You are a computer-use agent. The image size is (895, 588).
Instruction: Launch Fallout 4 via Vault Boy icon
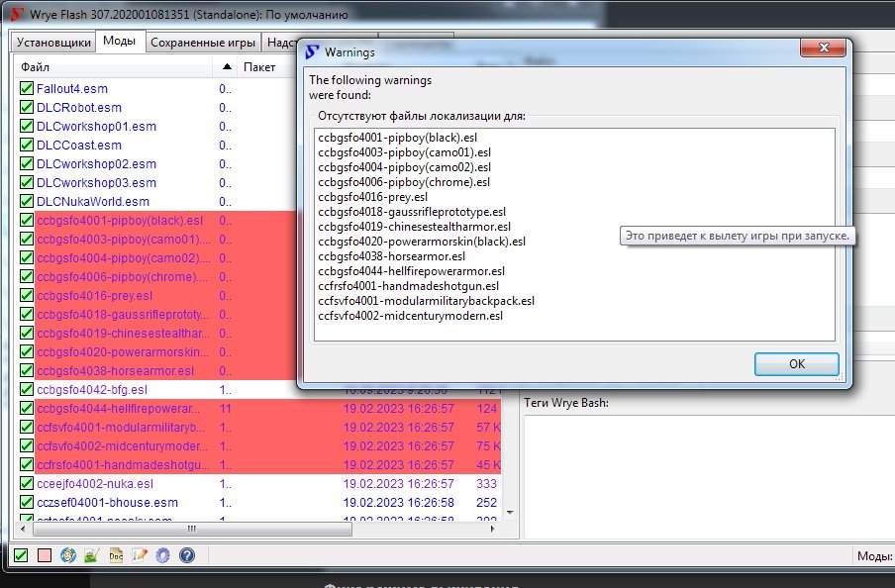click(68, 556)
